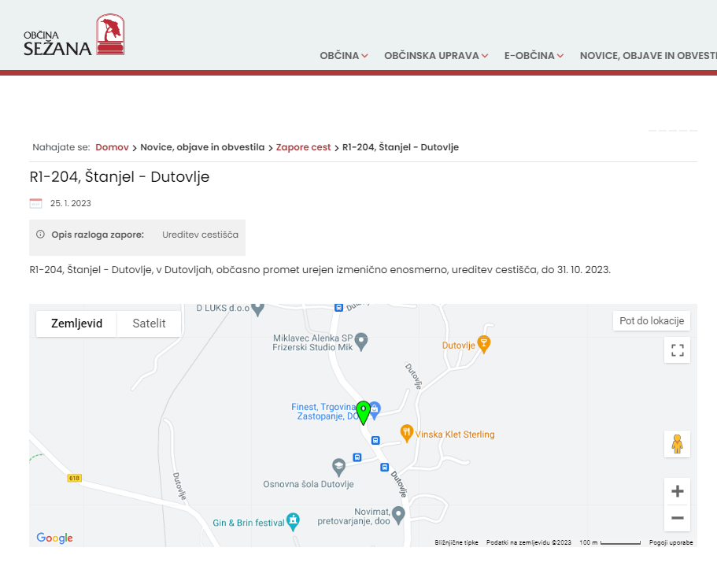The width and height of the screenshot is (717, 588).
Task: Select the Street View pegman icon
Action: click(677, 444)
